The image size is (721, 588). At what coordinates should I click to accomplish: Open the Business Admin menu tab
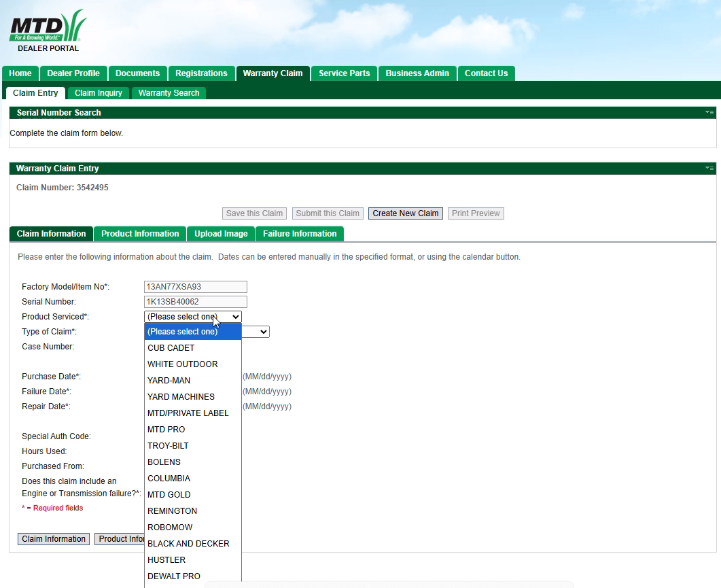pos(417,73)
